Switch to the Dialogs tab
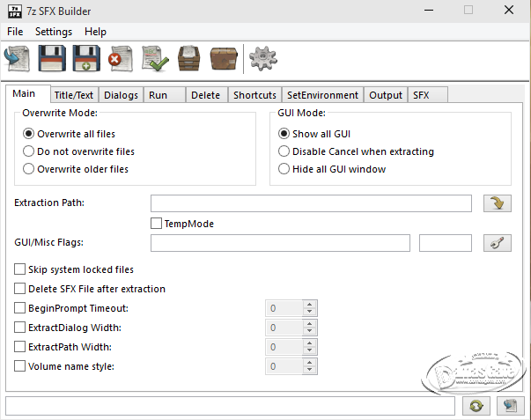Screen dimensions: 531x420 121,95
